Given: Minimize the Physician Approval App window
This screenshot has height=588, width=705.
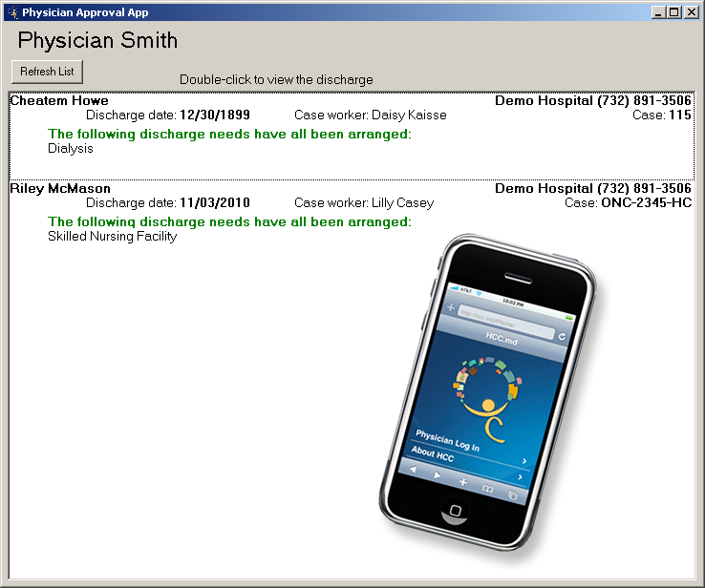Looking at the screenshot, I should [x=659, y=12].
